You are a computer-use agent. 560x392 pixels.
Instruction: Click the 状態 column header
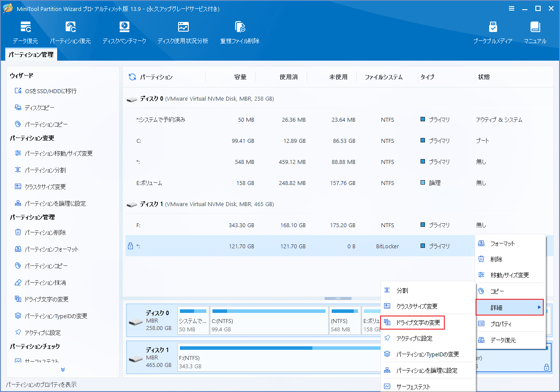click(484, 77)
